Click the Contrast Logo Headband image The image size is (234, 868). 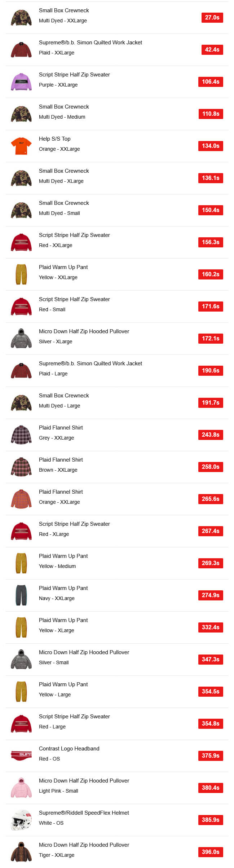[x=21, y=755]
